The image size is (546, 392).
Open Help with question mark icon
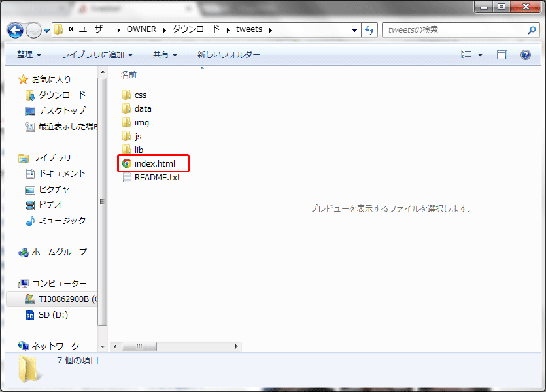(x=526, y=55)
